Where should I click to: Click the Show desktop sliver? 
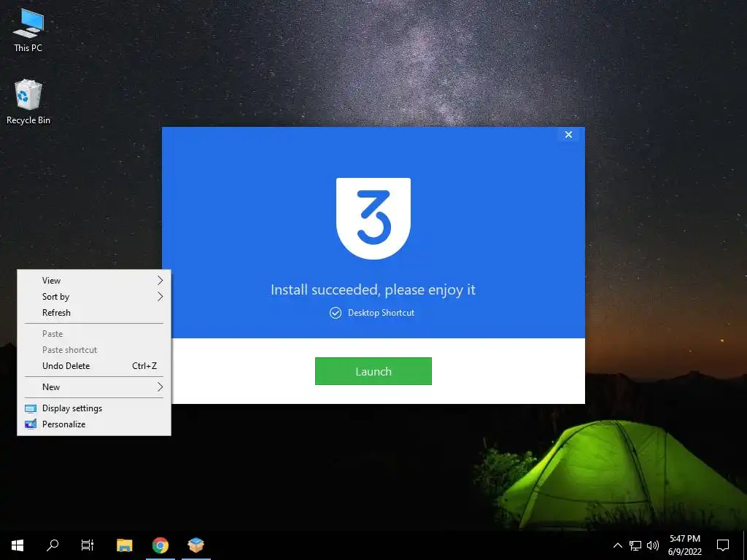coord(745,545)
